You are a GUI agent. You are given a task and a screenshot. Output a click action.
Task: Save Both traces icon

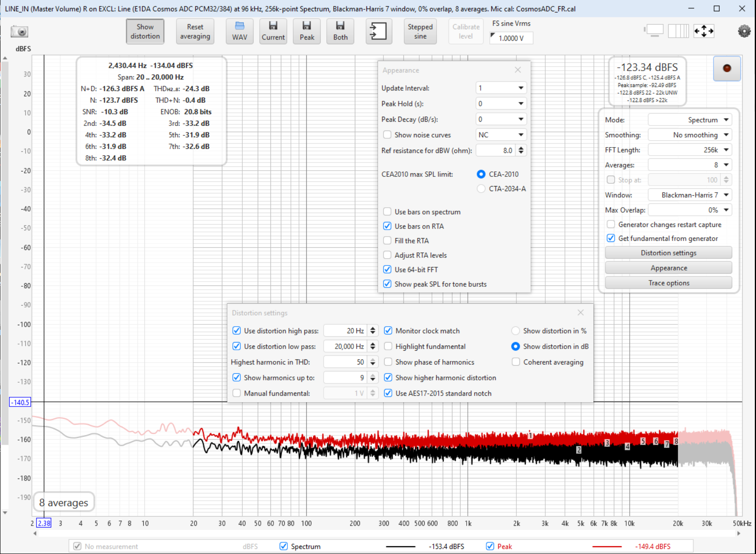[340, 31]
